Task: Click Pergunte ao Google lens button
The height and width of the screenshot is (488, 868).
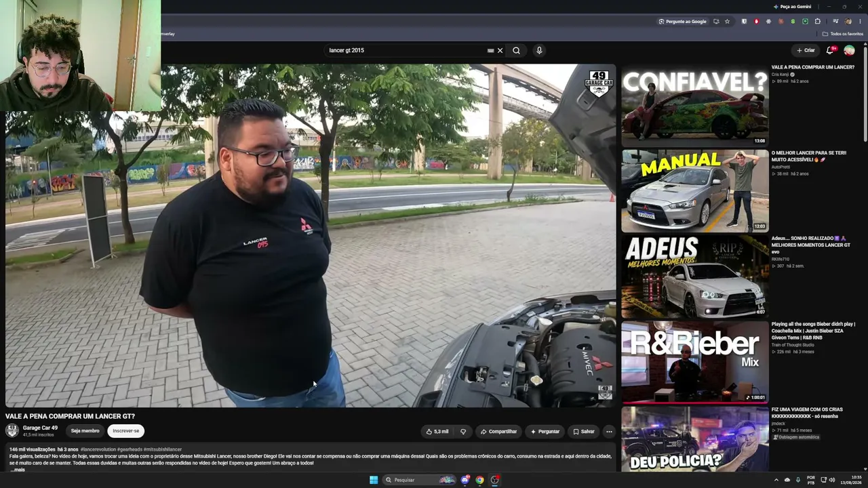Action: coord(682,22)
